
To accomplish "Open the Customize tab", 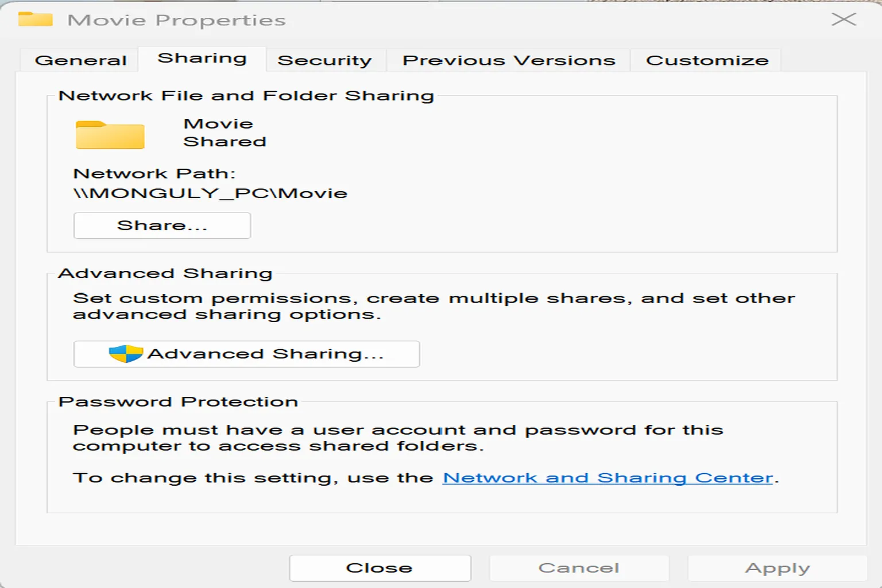I will pos(707,60).
